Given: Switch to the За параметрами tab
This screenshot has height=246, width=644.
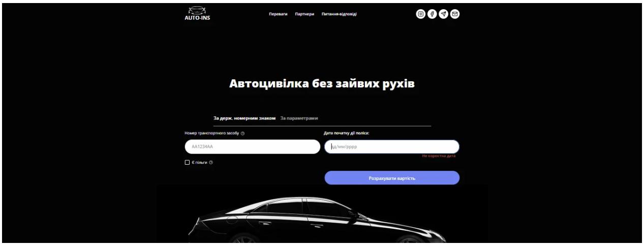Looking at the screenshot, I should [x=299, y=118].
